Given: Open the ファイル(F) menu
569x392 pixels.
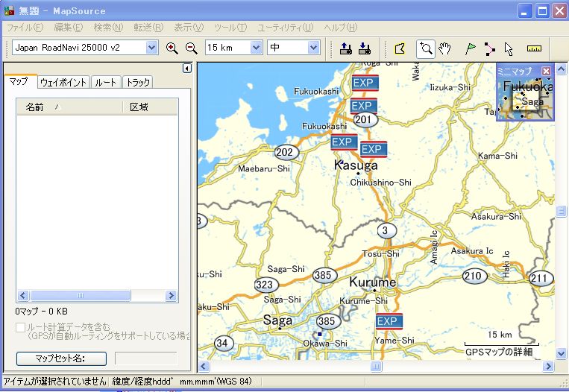Looking at the screenshot, I should pos(25,27).
